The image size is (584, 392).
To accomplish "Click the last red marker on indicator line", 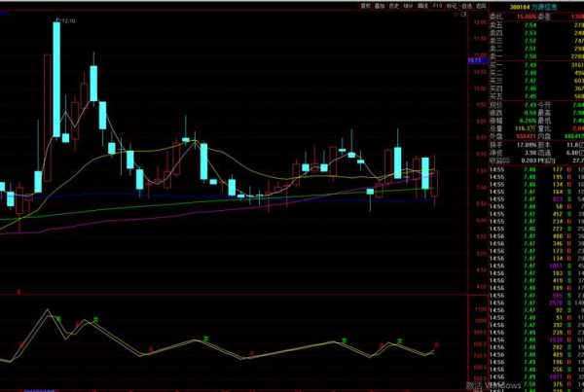I will [x=436, y=345].
